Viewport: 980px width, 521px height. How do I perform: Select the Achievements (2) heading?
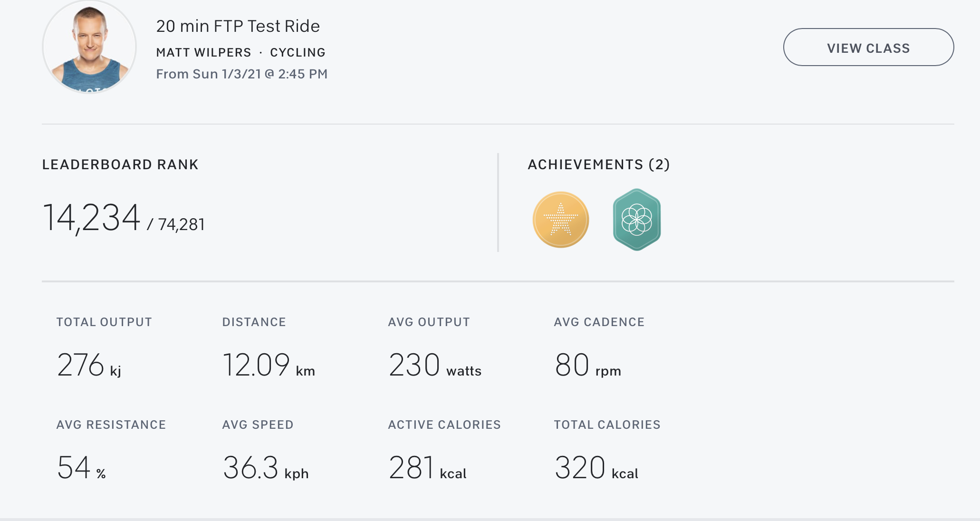point(598,164)
